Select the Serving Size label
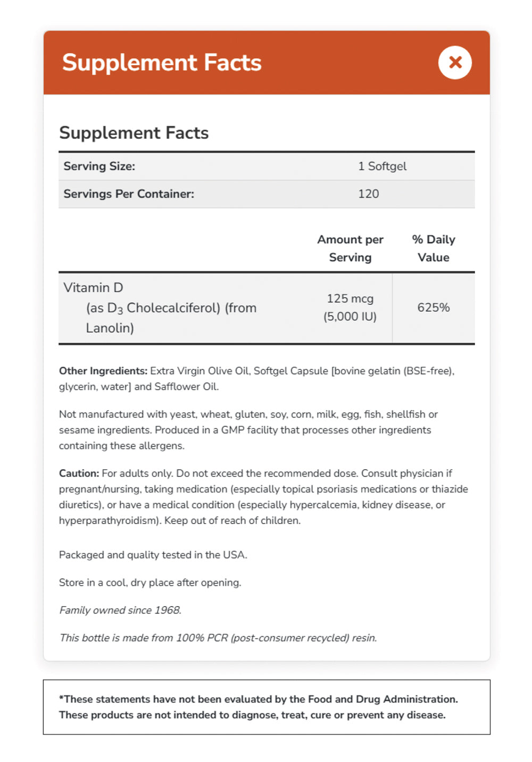The image size is (532, 762). 99,166
